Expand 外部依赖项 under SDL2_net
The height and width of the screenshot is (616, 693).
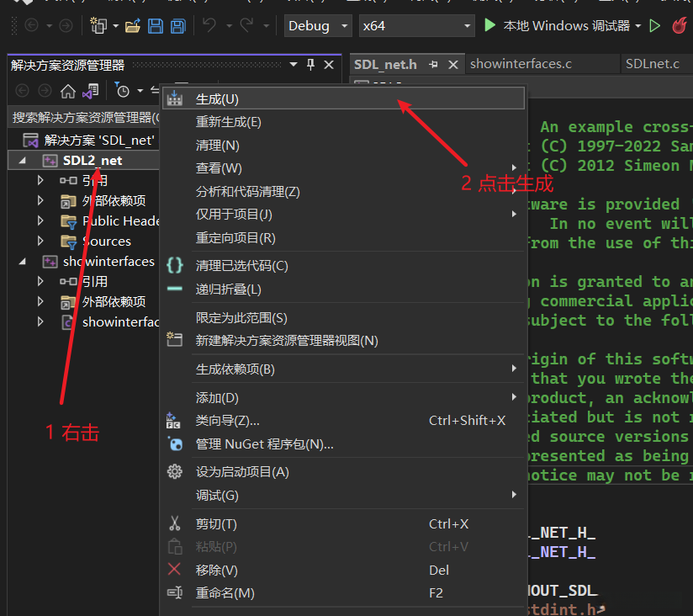[x=40, y=200]
